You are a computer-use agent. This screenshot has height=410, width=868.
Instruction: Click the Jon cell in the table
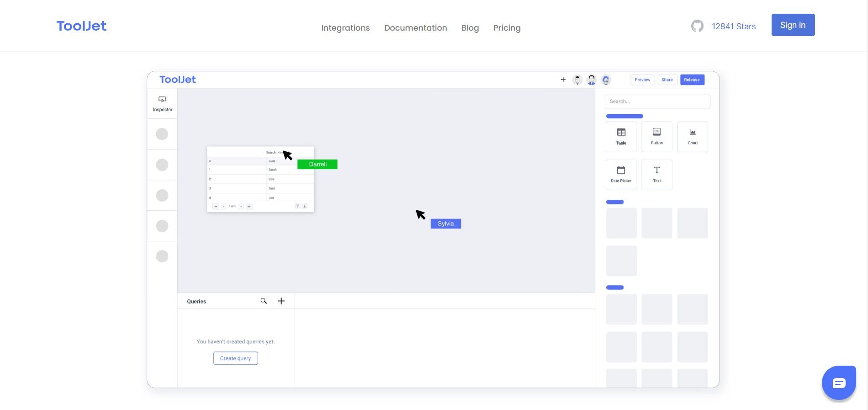(291, 197)
